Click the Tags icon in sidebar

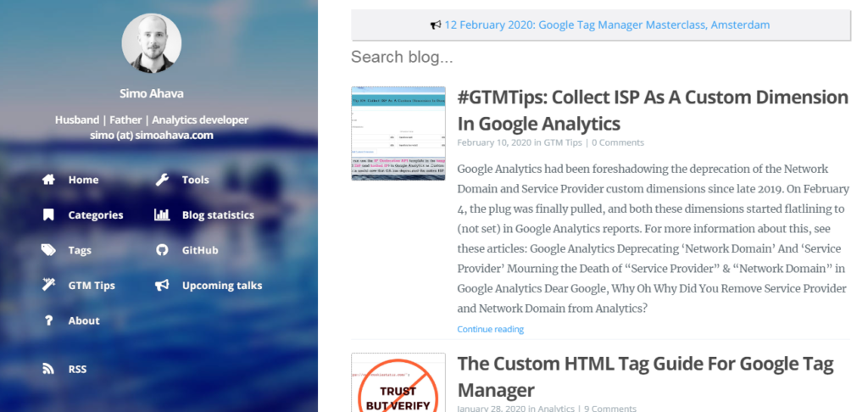(48, 250)
